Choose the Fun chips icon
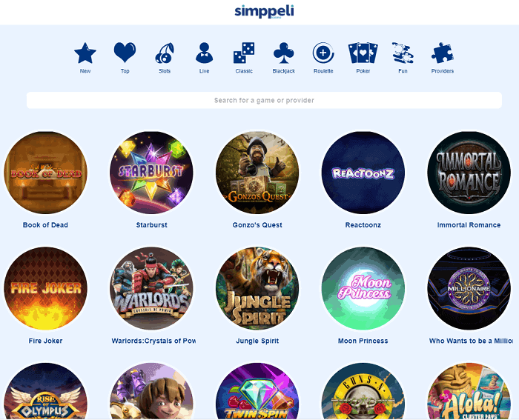519x420 pixels. [403, 53]
